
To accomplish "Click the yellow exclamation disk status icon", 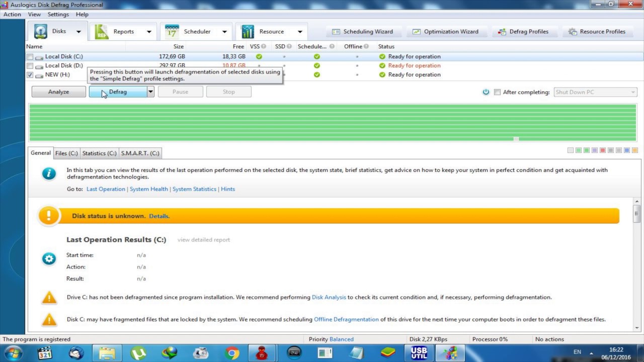I will (x=49, y=216).
